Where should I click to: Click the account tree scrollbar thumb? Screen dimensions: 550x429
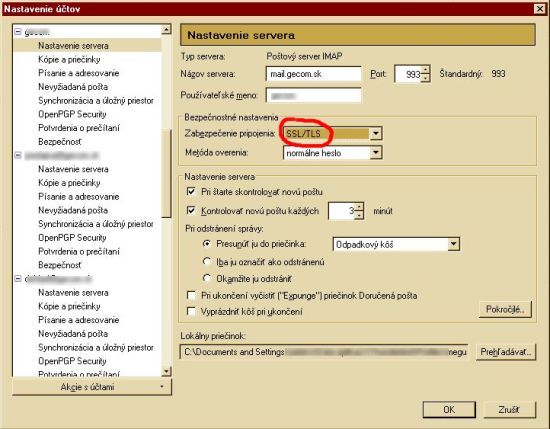point(167,174)
